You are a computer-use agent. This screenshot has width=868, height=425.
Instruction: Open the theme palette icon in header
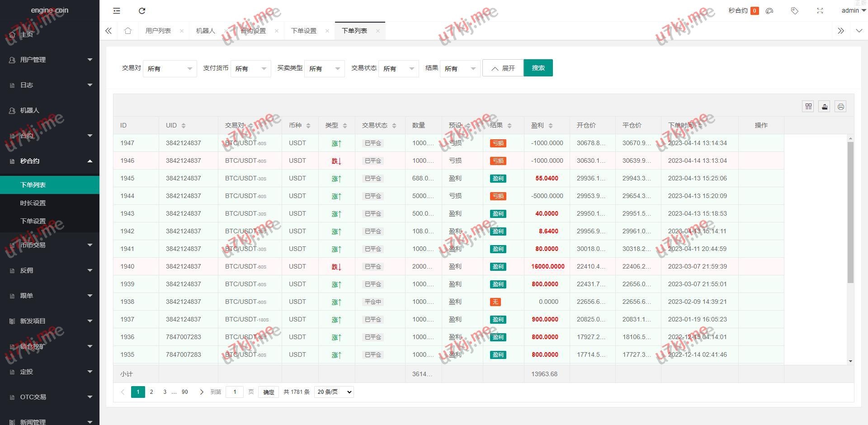tap(769, 11)
